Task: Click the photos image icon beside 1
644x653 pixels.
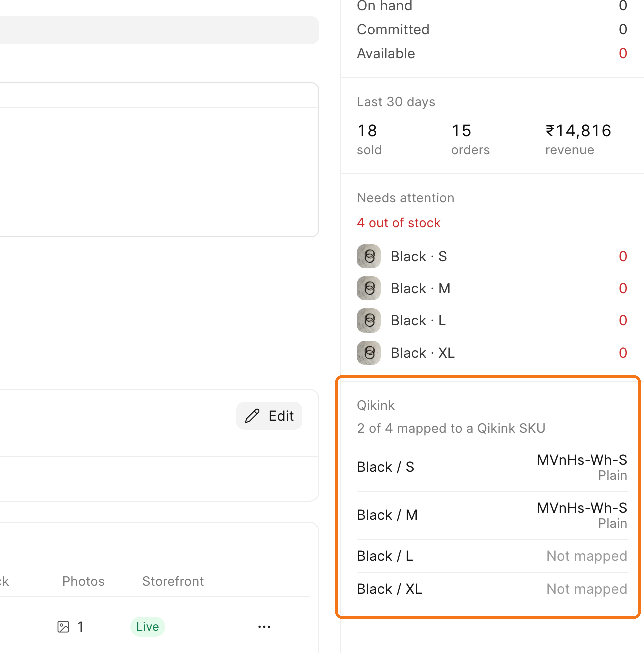Action: 63,627
